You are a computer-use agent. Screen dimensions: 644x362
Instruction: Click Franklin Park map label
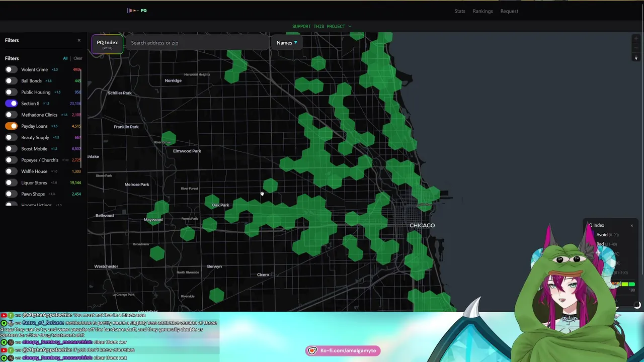tap(126, 127)
